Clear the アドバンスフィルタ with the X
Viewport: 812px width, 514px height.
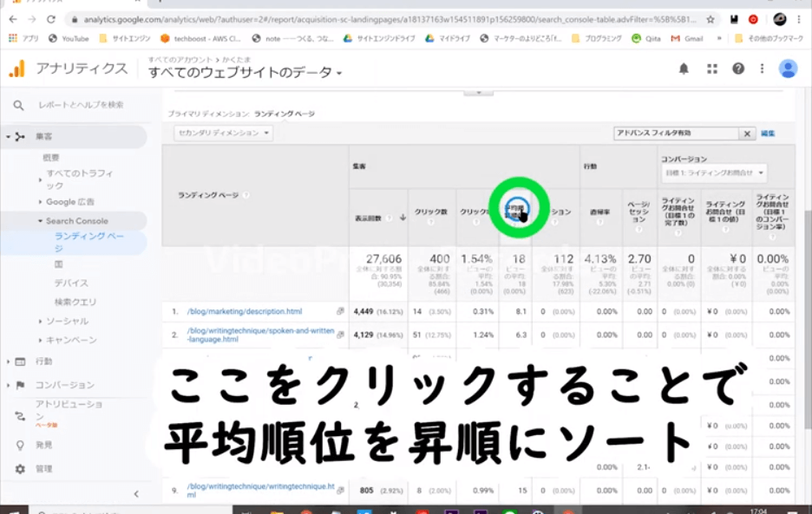[747, 133]
